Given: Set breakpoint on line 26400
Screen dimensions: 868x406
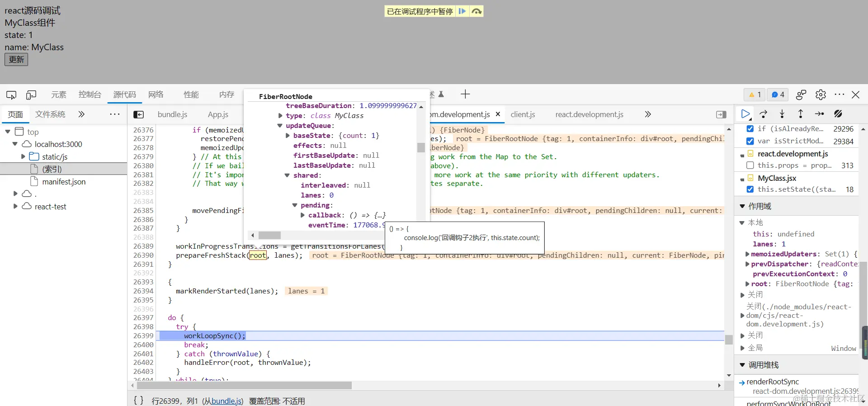Looking at the screenshot, I should [143, 345].
